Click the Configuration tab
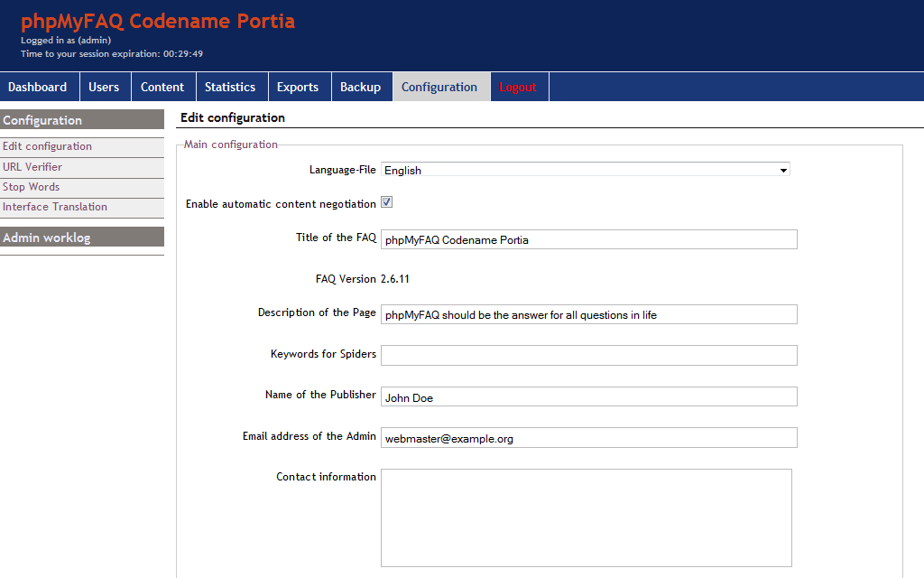This screenshot has width=924, height=578. click(439, 87)
